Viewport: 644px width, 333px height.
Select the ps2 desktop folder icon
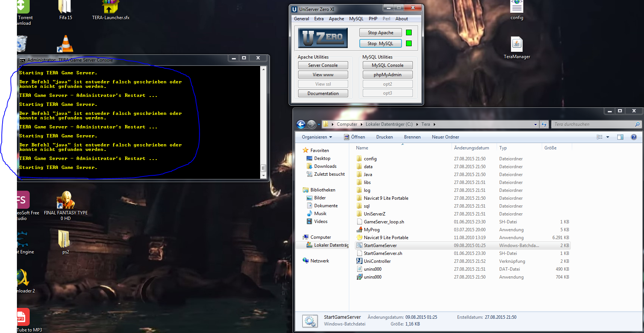click(64, 239)
